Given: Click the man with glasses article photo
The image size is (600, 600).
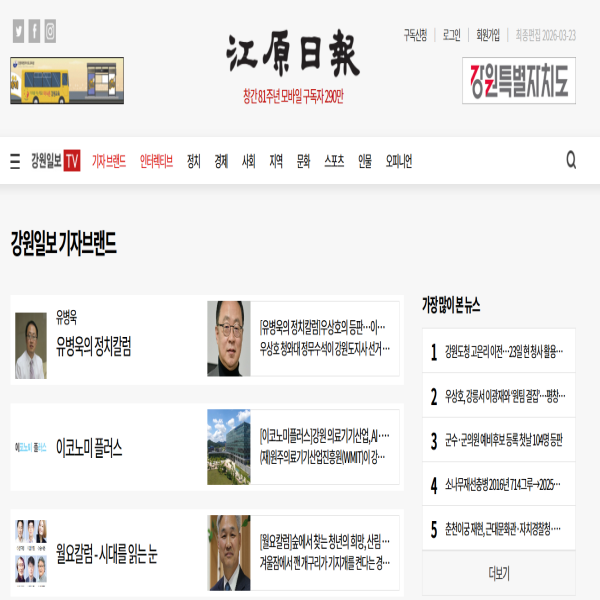Looking at the screenshot, I should (x=229, y=339).
